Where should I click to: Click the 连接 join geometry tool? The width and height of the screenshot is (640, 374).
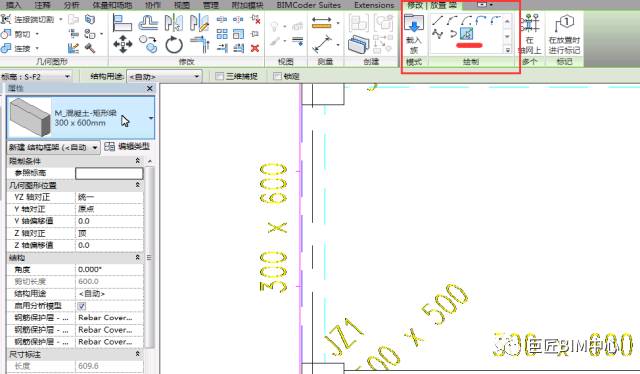[17, 49]
